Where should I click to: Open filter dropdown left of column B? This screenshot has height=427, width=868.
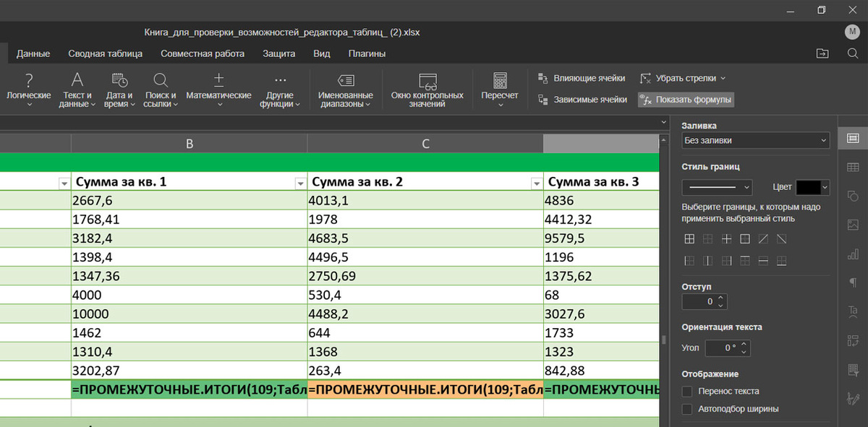click(x=64, y=184)
